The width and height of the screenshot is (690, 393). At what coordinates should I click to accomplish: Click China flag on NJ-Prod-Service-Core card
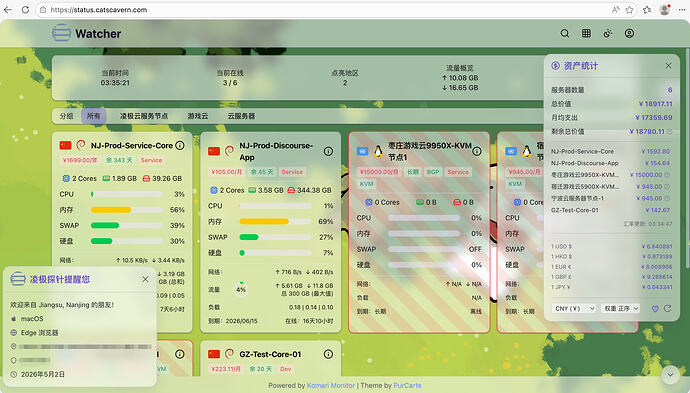[65, 145]
